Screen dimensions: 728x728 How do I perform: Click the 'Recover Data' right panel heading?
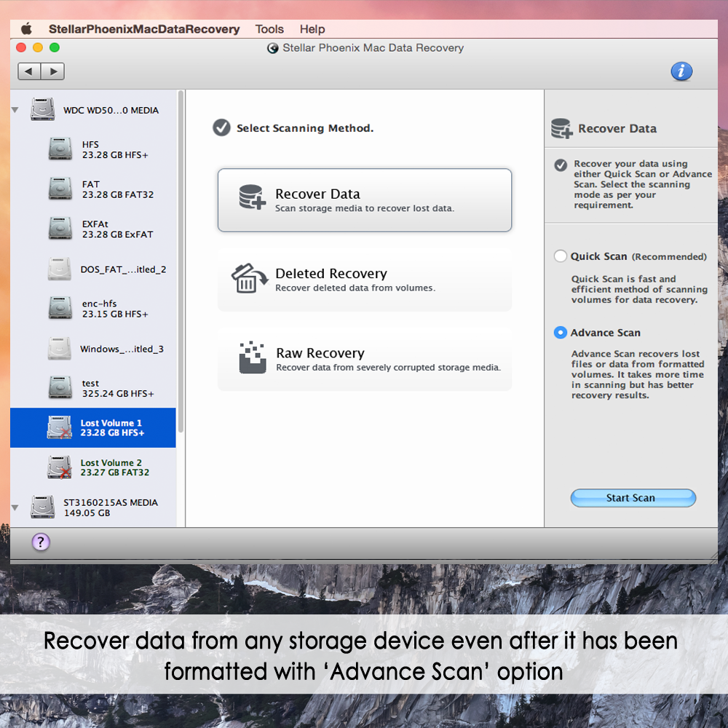(x=617, y=129)
